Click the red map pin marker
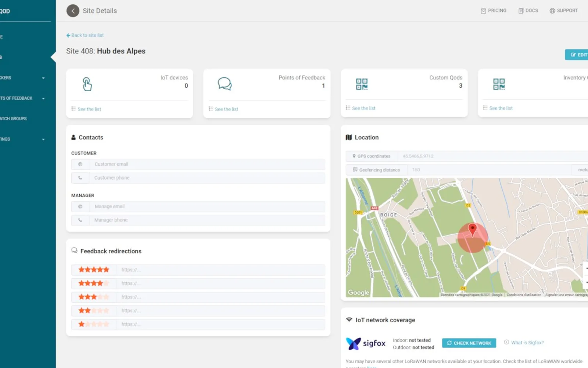 click(x=473, y=230)
